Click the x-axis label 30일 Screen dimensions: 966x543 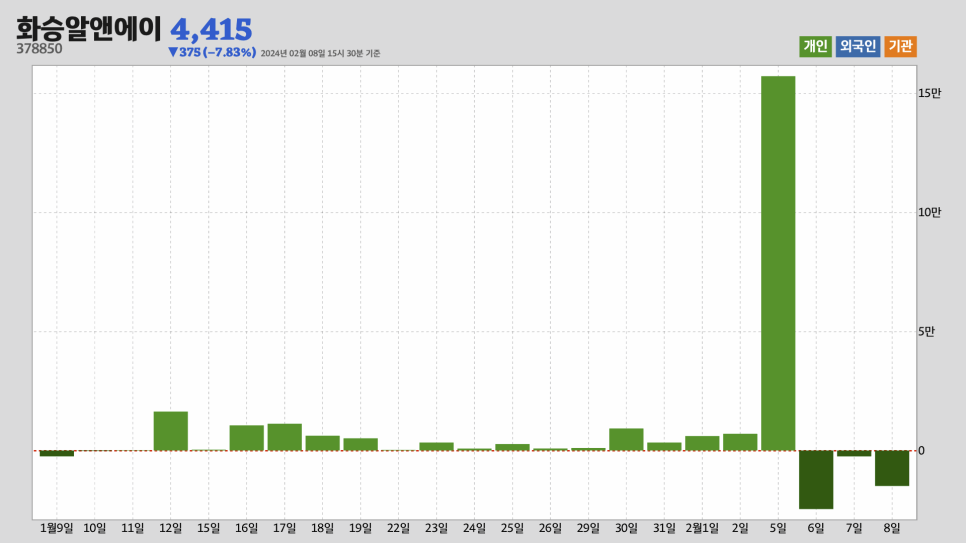(626, 528)
